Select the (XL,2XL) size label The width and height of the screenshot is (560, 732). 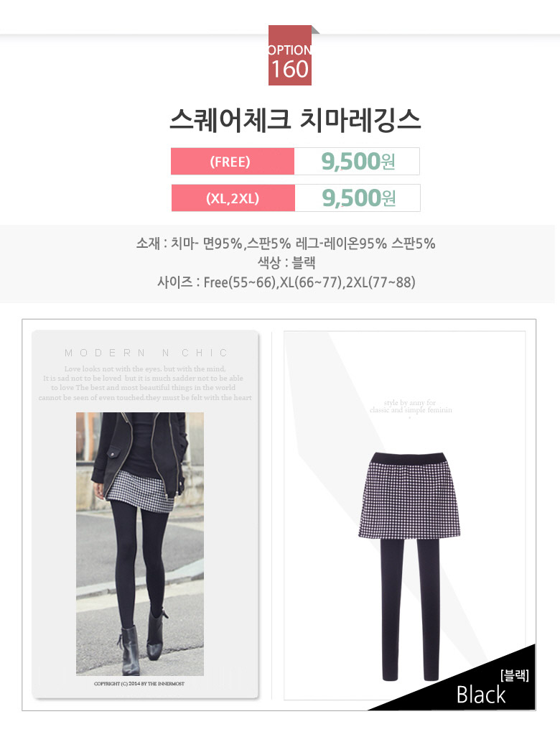[233, 198]
